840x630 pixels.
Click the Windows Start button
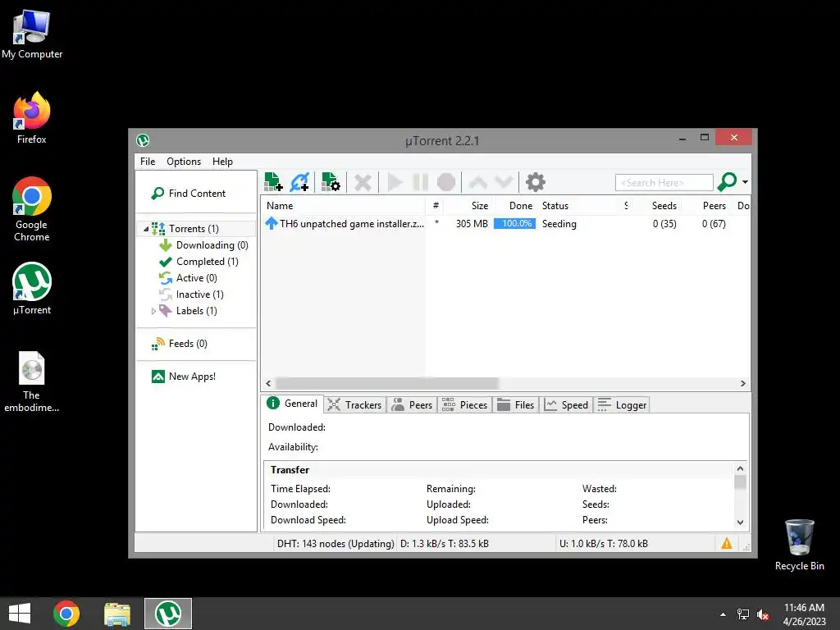tap(20, 614)
